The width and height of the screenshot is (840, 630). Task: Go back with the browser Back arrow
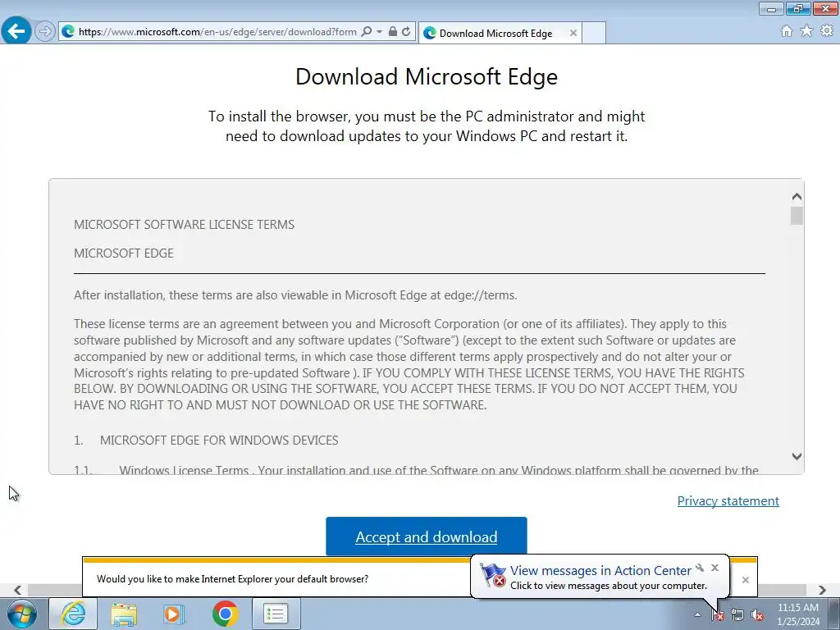pos(16,31)
